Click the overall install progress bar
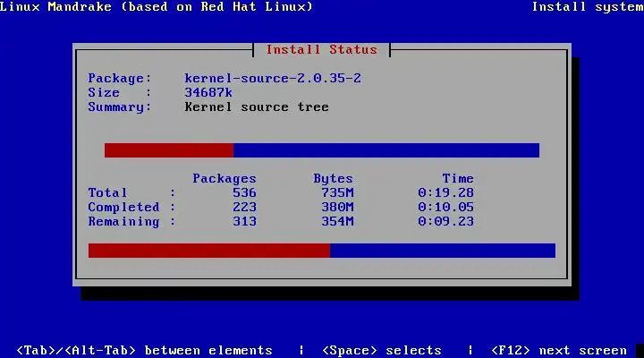This screenshot has height=358, width=644. point(322,251)
